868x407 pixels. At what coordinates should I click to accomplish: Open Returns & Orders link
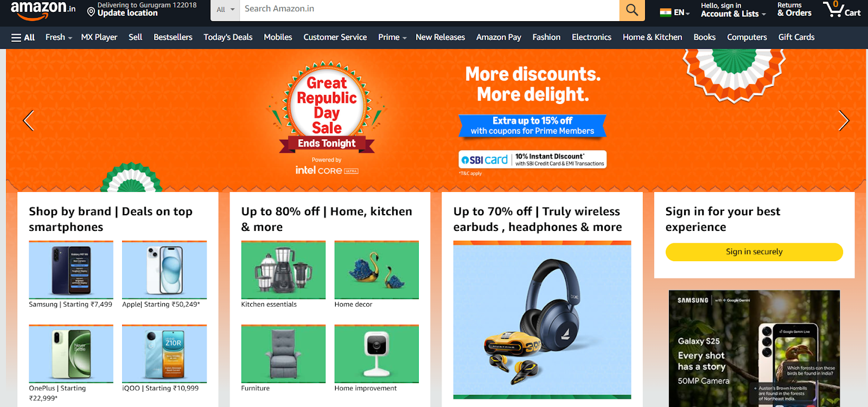point(794,9)
